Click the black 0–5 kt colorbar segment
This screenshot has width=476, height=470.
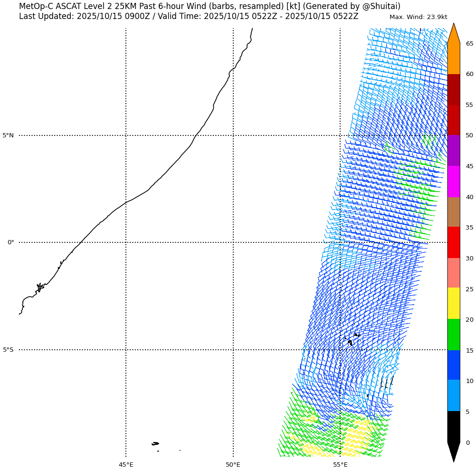(454, 426)
